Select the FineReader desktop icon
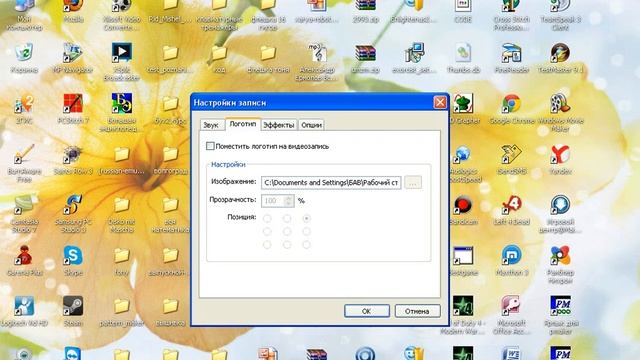This screenshot has width=640, height=360. pos(511,58)
